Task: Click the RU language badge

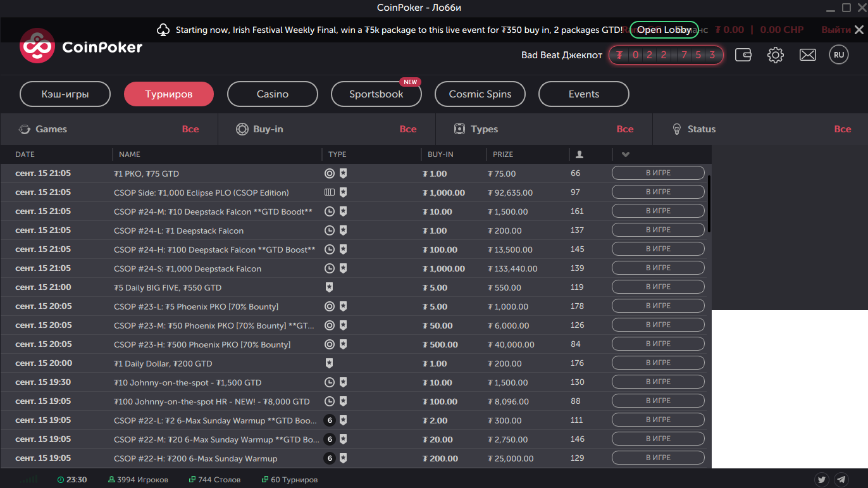Action: click(839, 55)
